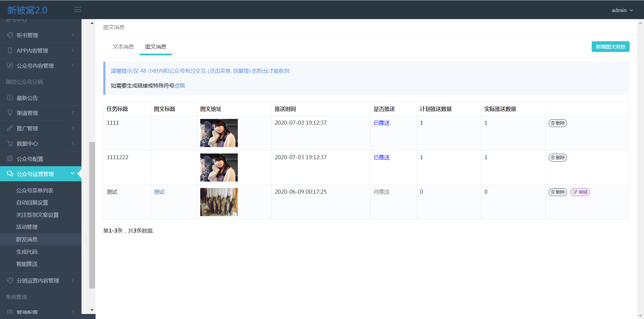
Task: Click the sidebar scroll up arrow
Action: pyautogui.click(x=92, y=23)
